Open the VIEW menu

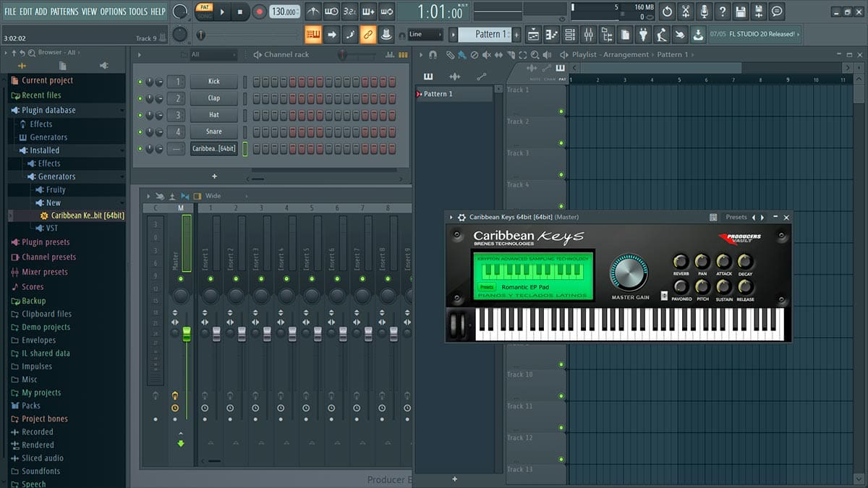click(90, 12)
